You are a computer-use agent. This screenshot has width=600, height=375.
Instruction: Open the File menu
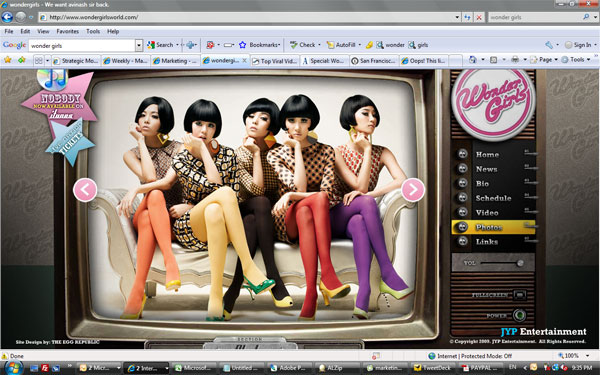pyautogui.click(x=9, y=31)
